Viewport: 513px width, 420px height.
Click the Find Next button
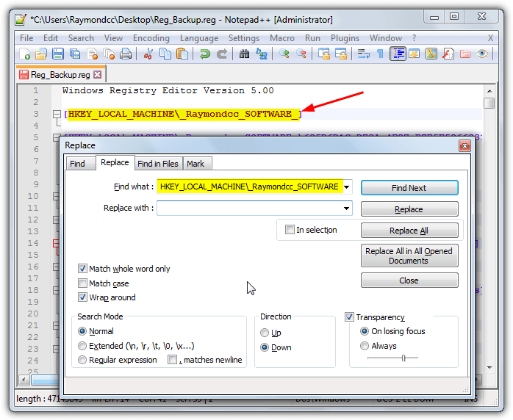pos(409,188)
